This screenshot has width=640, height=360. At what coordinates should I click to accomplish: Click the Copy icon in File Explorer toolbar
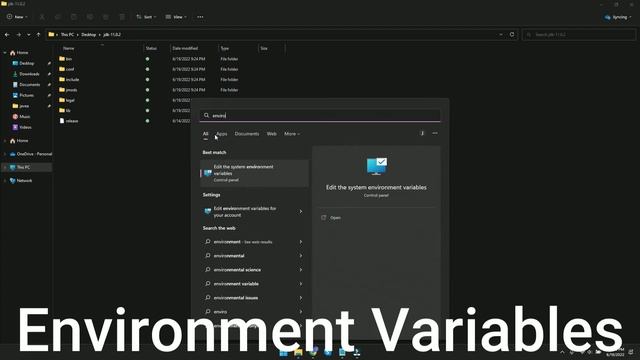(58, 17)
